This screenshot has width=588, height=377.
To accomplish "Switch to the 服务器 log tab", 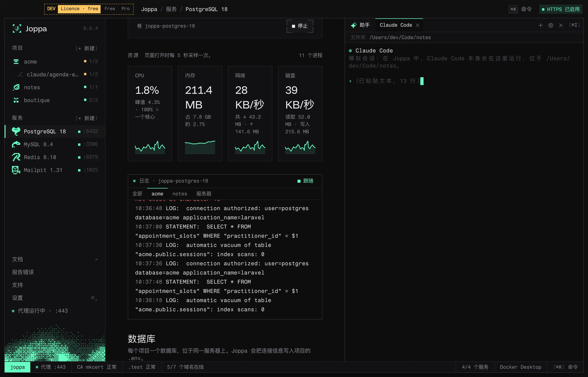I will [204, 194].
